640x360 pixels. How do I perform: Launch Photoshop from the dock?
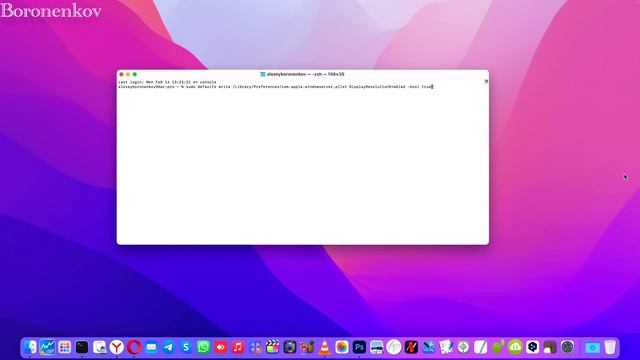point(359,347)
